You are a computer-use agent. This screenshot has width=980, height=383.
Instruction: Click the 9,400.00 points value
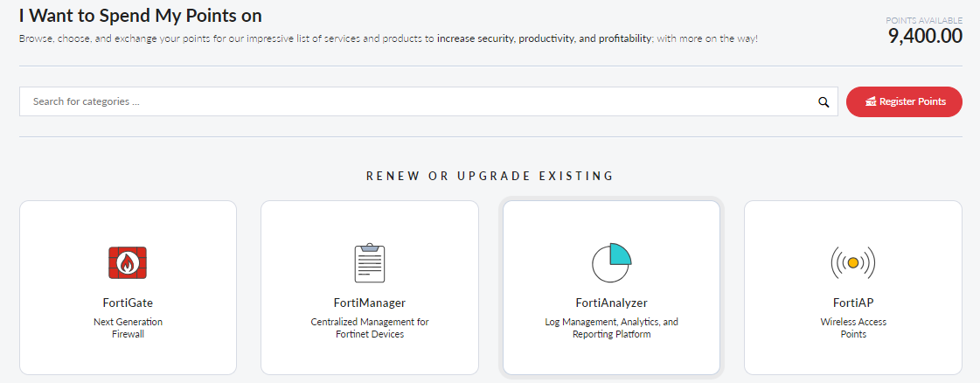pos(925,36)
